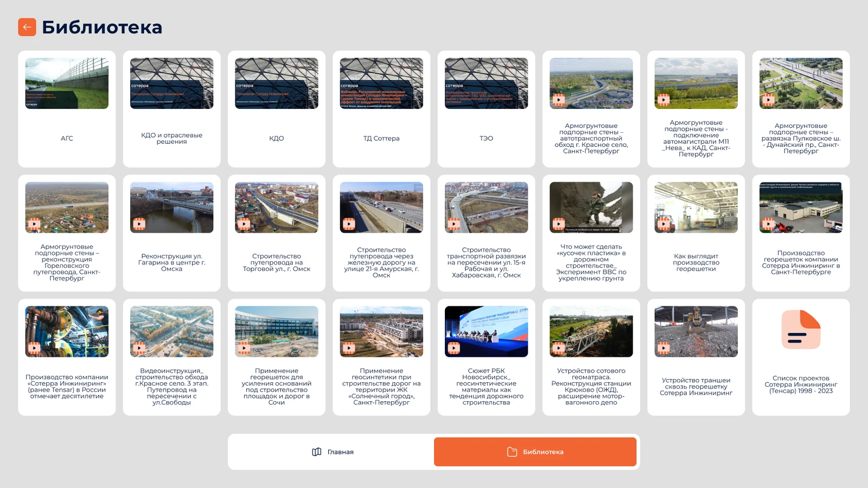
Task: Click video icon on 15-я Рабочая interchange thumbnail
Action: coord(454,224)
